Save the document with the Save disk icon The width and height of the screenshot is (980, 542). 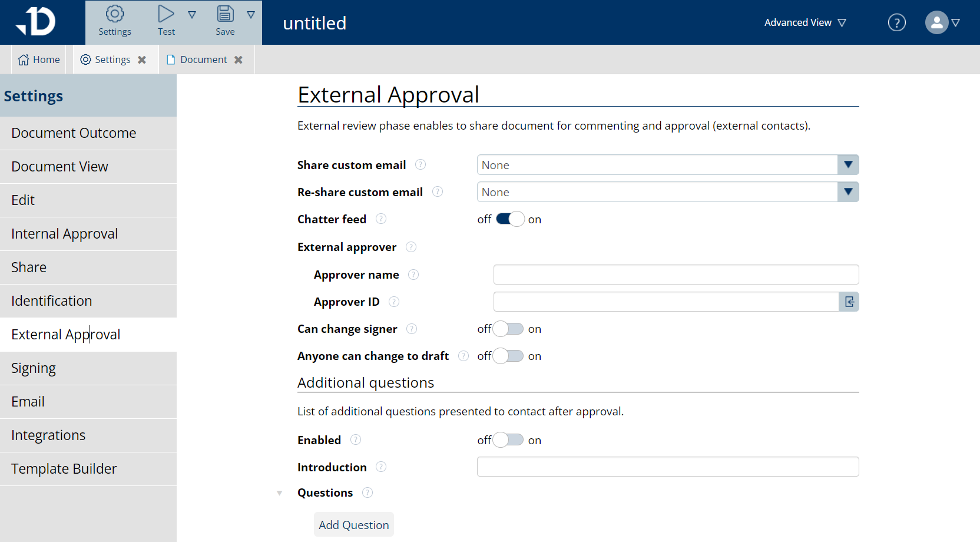pyautogui.click(x=224, y=15)
